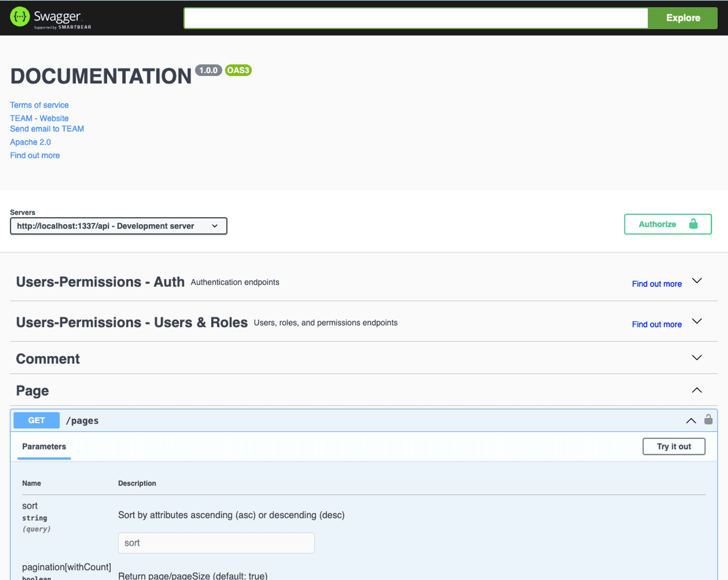Click the Explore button
Viewport: 728px width, 580px height.
click(x=682, y=18)
